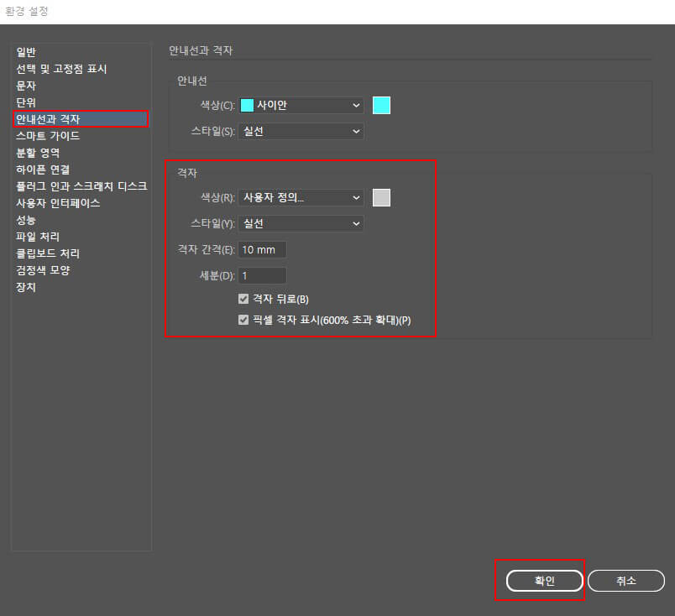This screenshot has height=616, width=675.
Task: Select 클립보드 처리 category
Action: click(x=48, y=253)
